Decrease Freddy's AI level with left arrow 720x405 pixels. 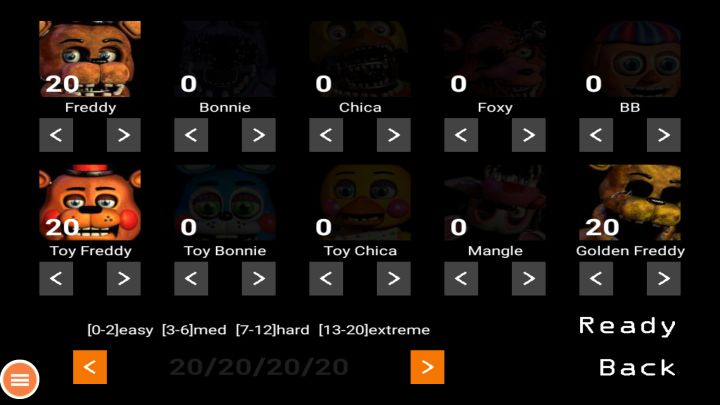coord(56,135)
